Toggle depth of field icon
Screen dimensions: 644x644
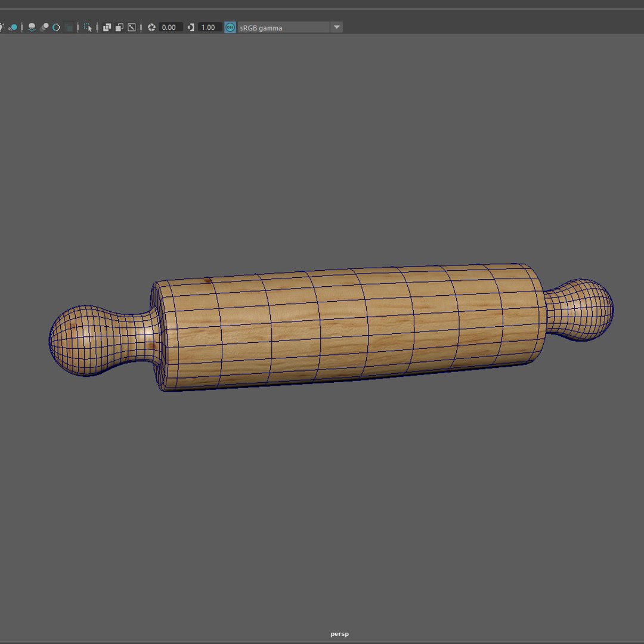pos(69,27)
